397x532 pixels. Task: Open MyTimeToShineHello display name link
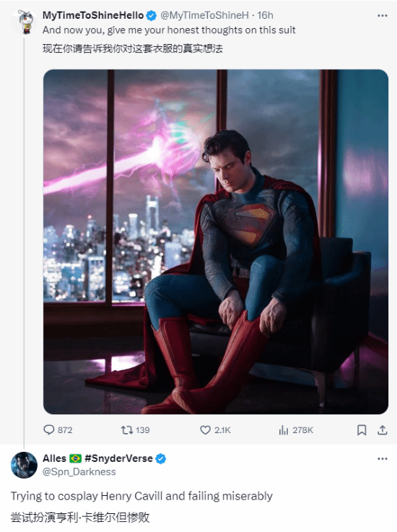[93, 15]
